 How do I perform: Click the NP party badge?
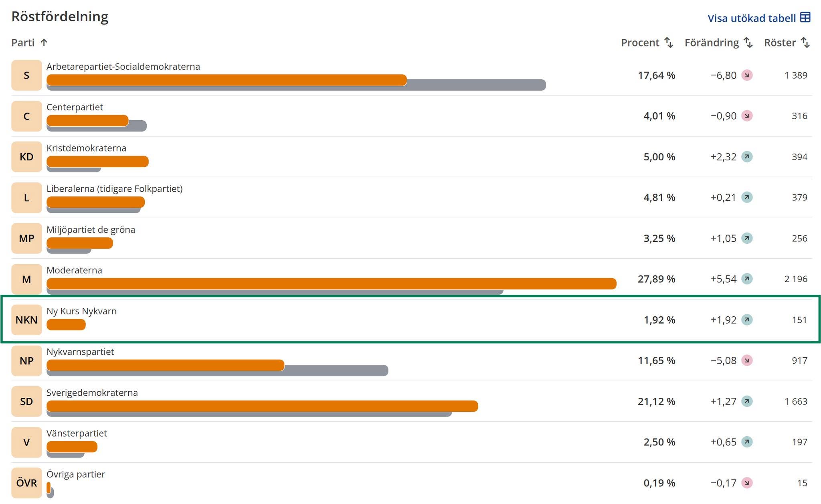coord(26,361)
